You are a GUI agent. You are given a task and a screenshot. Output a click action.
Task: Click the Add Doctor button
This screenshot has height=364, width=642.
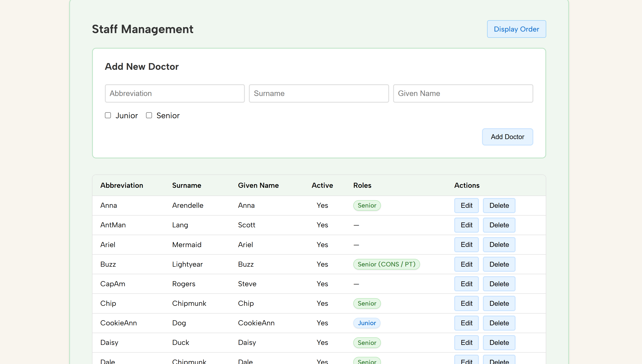[x=508, y=137]
